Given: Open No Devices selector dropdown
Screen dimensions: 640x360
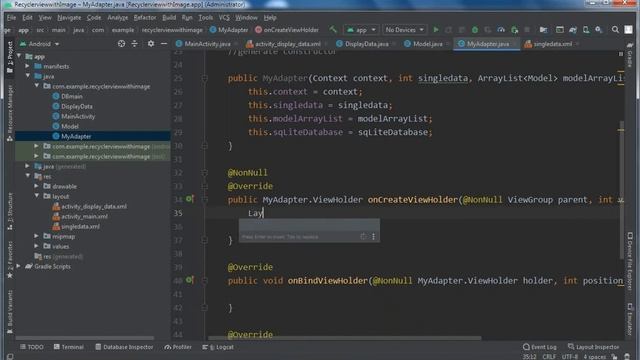Looking at the screenshot, I should (x=405, y=29).
